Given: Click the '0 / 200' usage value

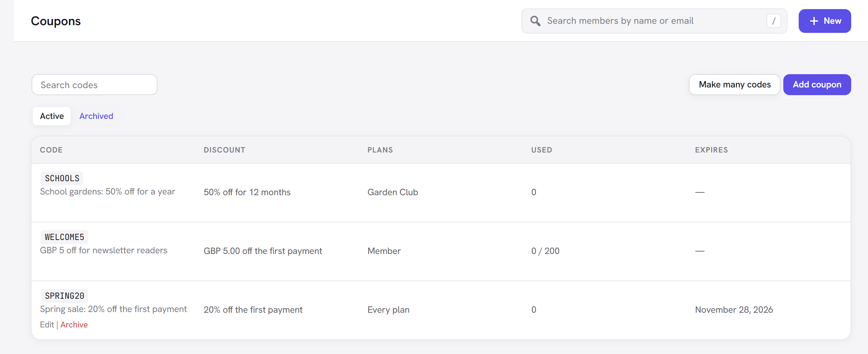Looking at the screenshot, I should tap(545, 251).
